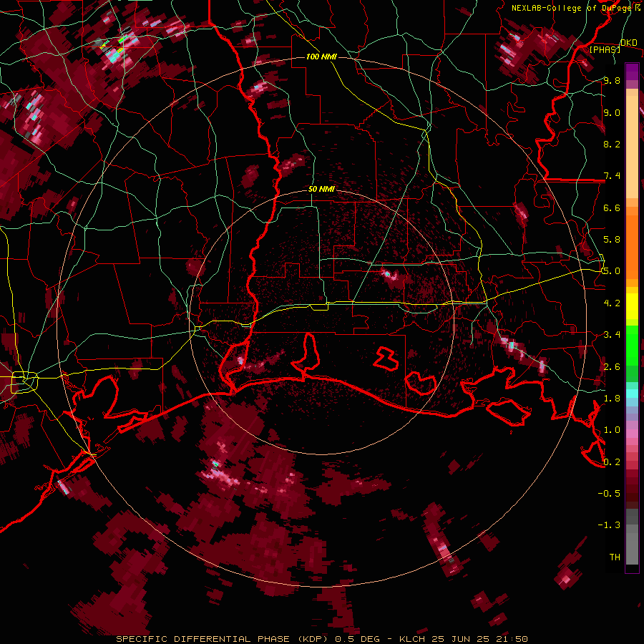Click the 9.8 color scale value
Image resolution: width=644 pixels, height=644 pixels.
[x=612, y=80]
